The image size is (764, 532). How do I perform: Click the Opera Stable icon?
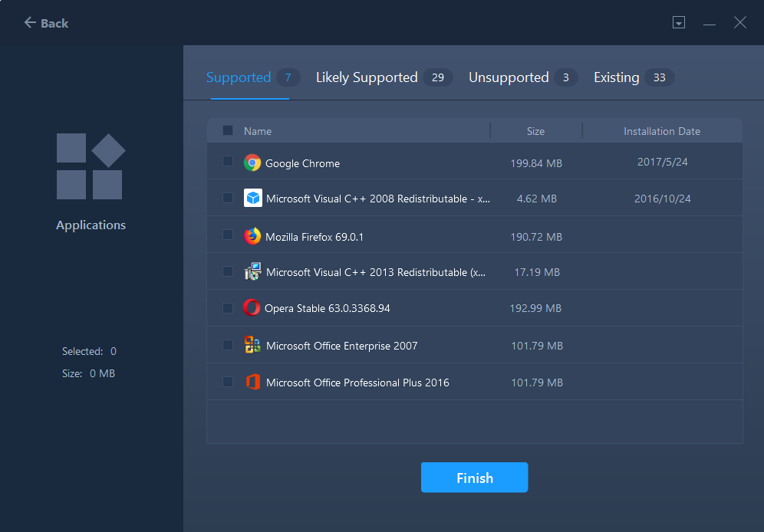tap(252, 308)
